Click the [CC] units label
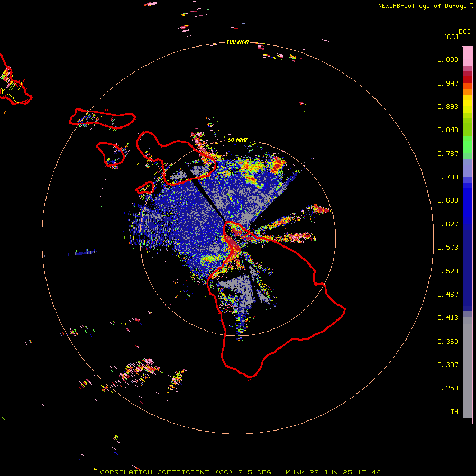The image size is (476, 476). tap(451, 36)
